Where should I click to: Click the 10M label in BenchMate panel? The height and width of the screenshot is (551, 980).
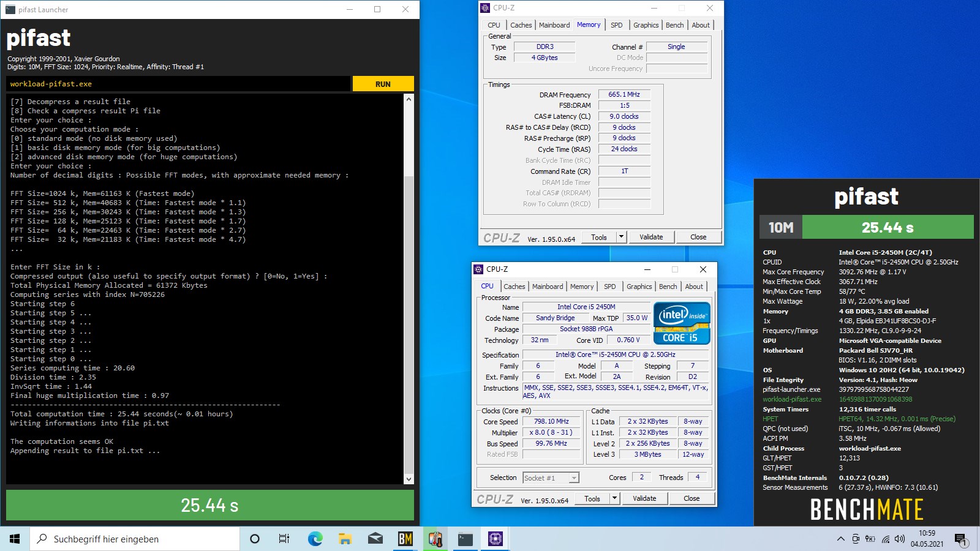(x=781, y=227)
